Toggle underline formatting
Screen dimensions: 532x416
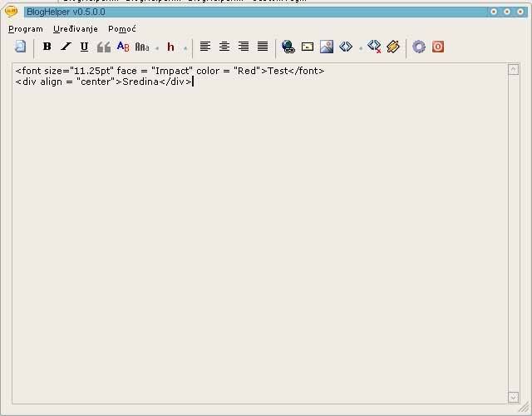point(84,47)
